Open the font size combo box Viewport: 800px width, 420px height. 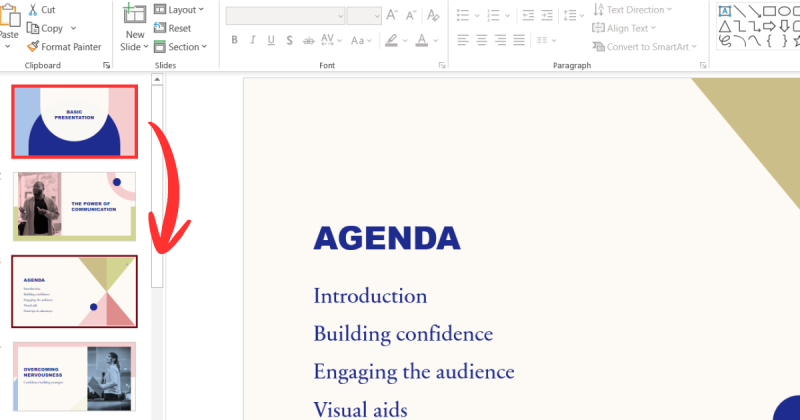pos(364,16)
